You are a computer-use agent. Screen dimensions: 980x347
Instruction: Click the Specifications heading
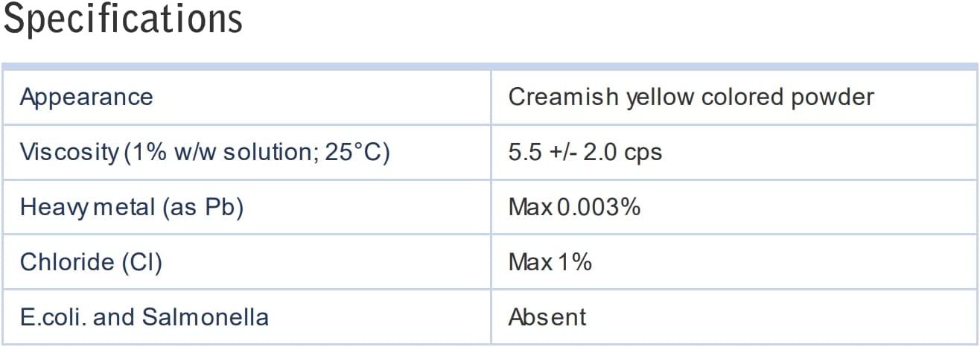tap(123, 20)
